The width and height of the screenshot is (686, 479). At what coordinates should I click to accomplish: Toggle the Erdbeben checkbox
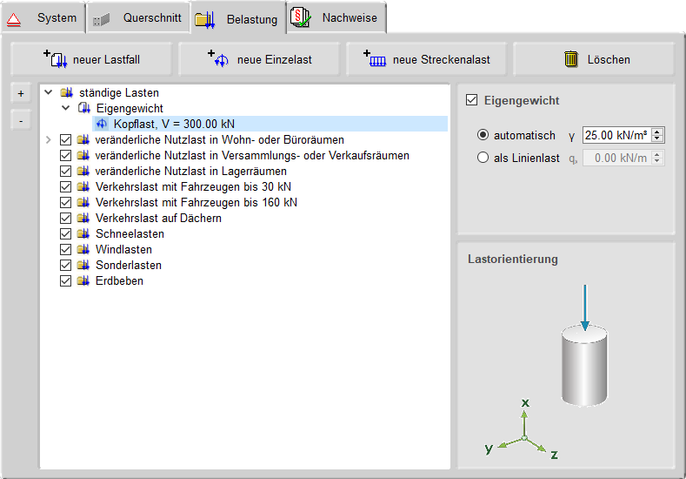click(x=66, y=281)
